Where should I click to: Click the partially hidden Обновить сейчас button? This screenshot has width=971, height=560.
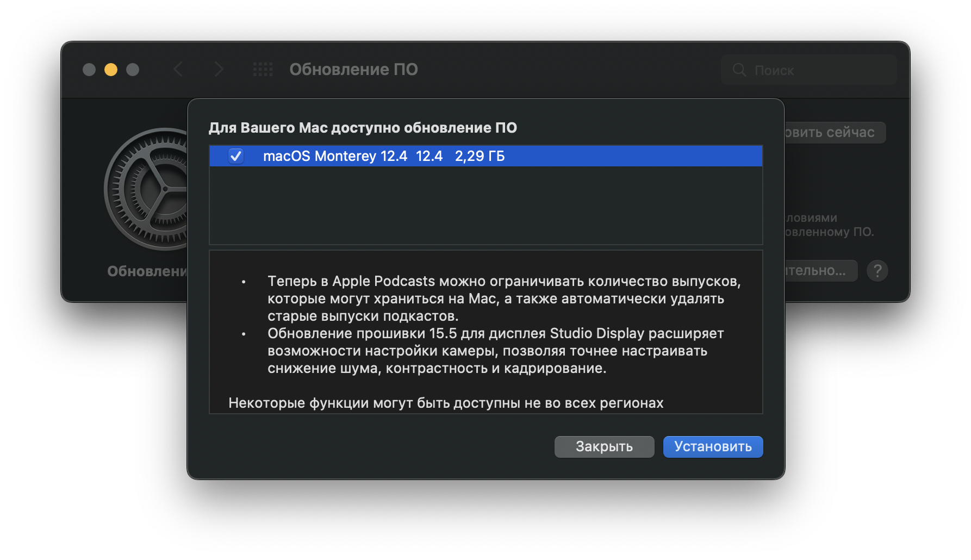tap(835, 133)
